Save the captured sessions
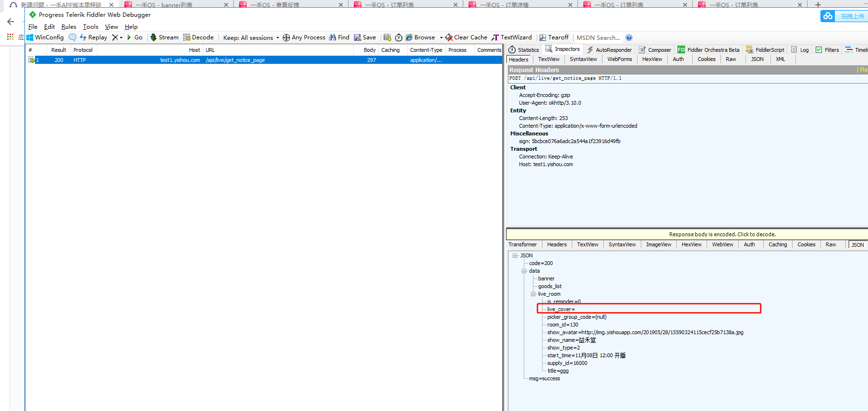 (365, 37)
